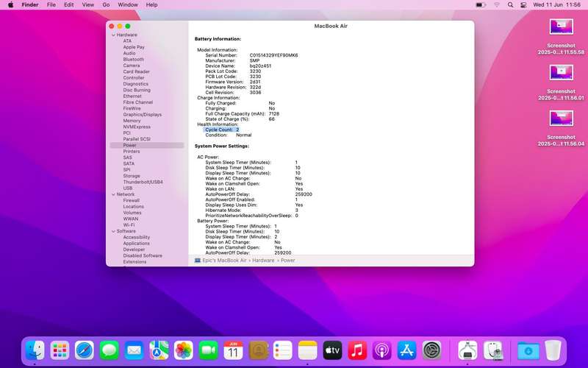This screenshot has width=588, height=368.
Task: Launch FaceTime from the Dock
Action: [x=208, y=351]
